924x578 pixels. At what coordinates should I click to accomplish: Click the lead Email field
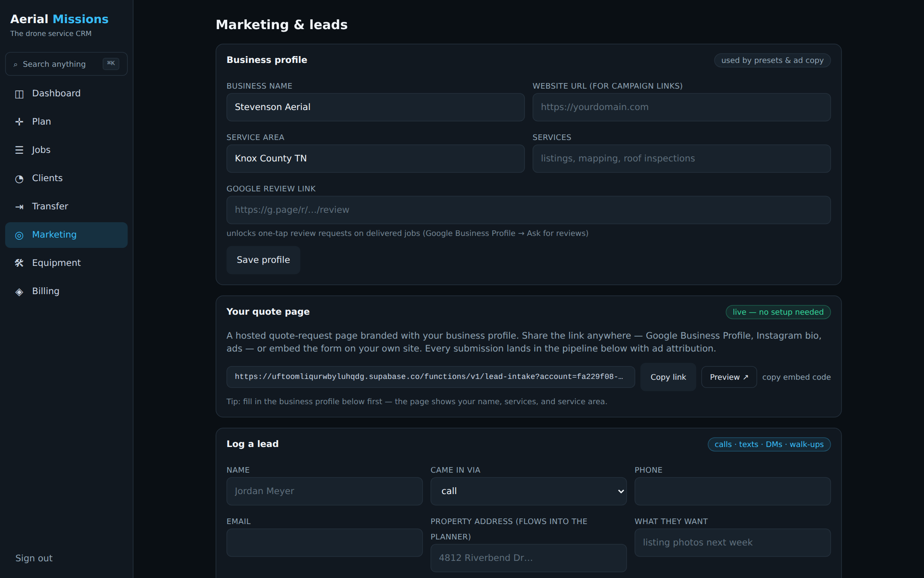[324, 542]
